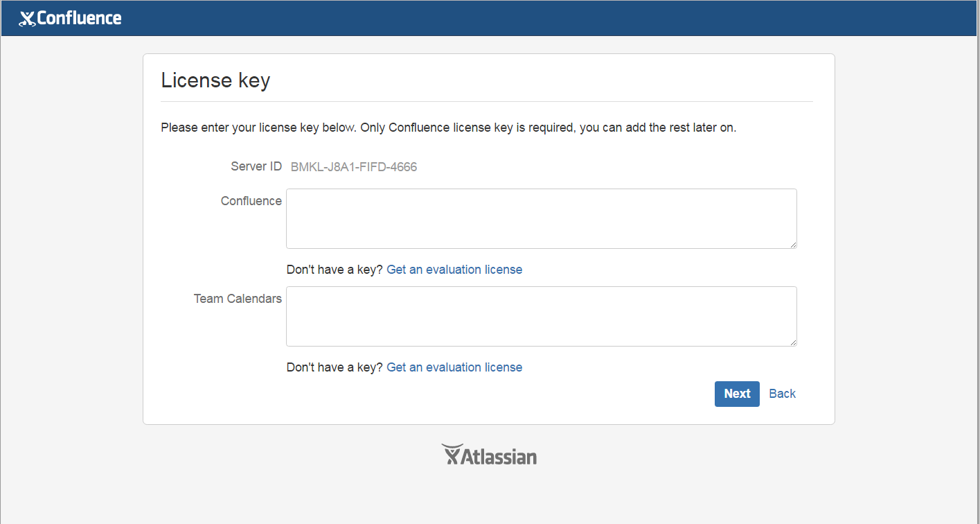Click "Don't have a key?" text below Confluence field
Image resolution: width=980 pixels, height=524 pixels.
pyautogui.click(x=335, y=270)
